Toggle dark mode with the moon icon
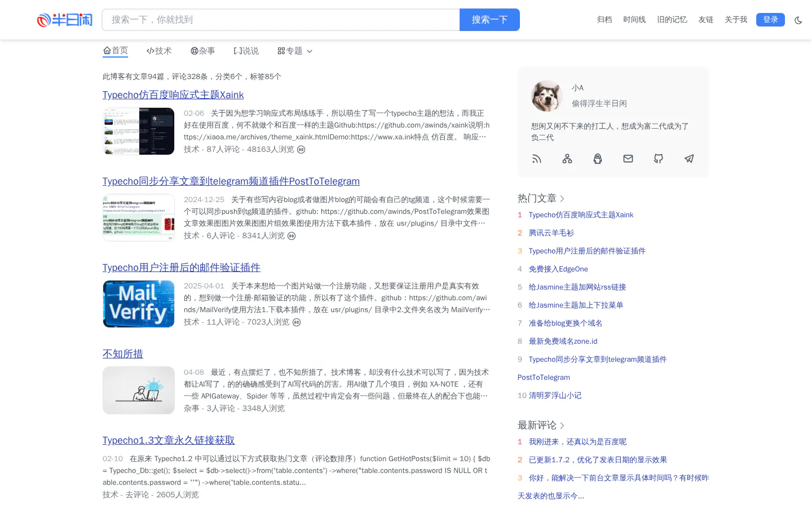The image size is (812, 508). (798, 20)
